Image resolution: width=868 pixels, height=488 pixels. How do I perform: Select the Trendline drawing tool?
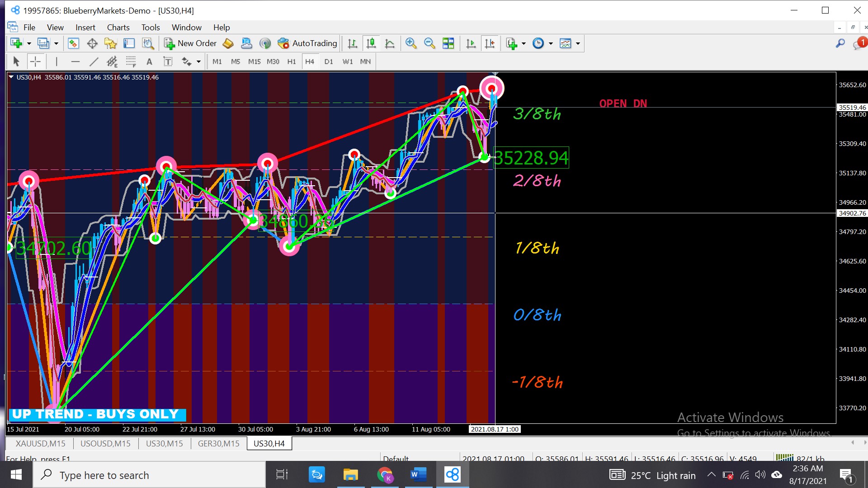[94, 61]
